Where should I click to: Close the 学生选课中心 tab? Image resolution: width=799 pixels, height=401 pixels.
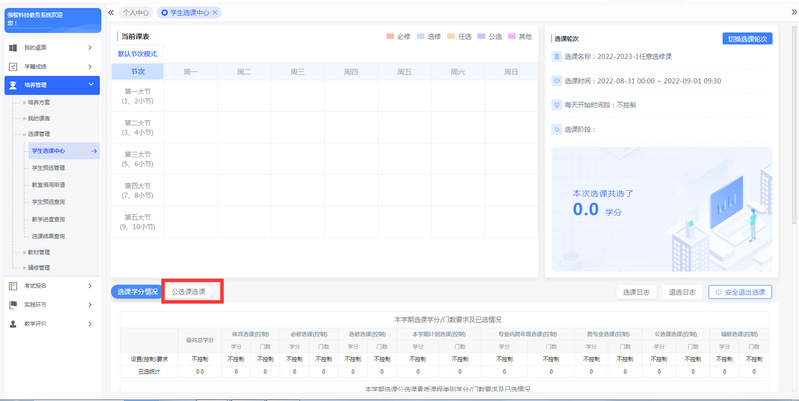tap(216, 12)
